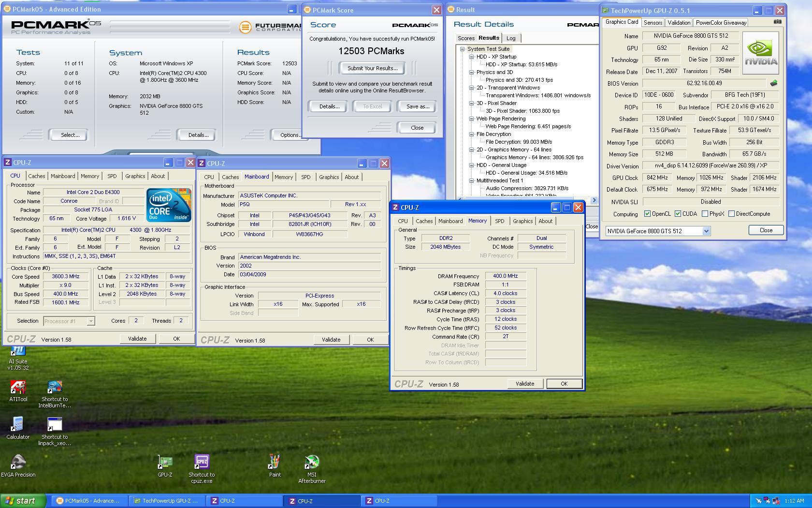Screen dimensions: 812x508
Task: Open the Processor #1 selection dropdown
Action: click(90, 321)
